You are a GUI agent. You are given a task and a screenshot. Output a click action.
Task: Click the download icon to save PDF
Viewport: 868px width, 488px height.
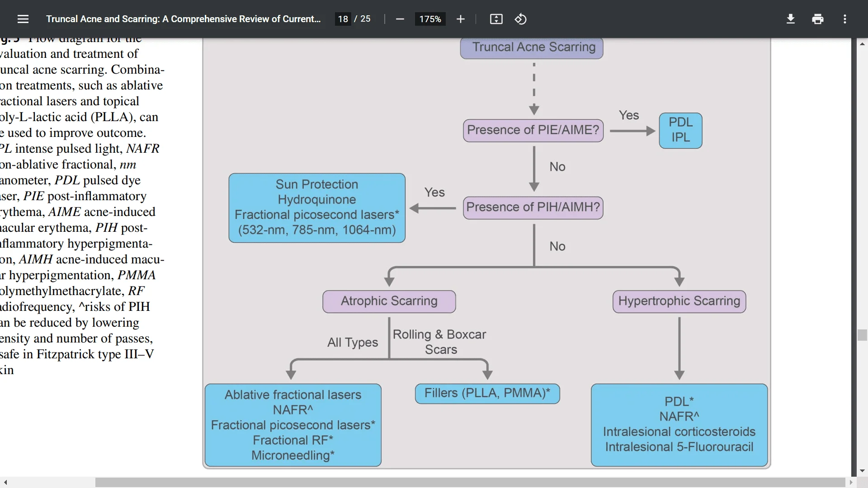coord(791,19)
